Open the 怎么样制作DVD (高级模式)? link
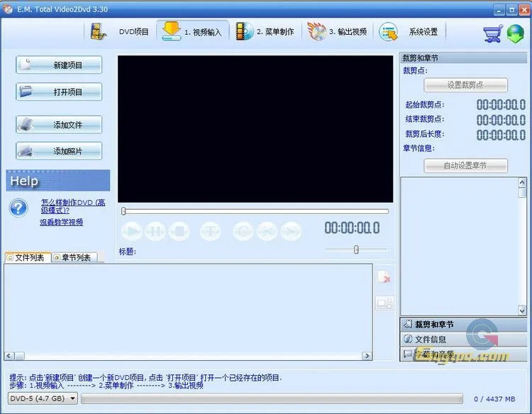The width and height of the screenshot is (532, 414). tap(73, 206)
